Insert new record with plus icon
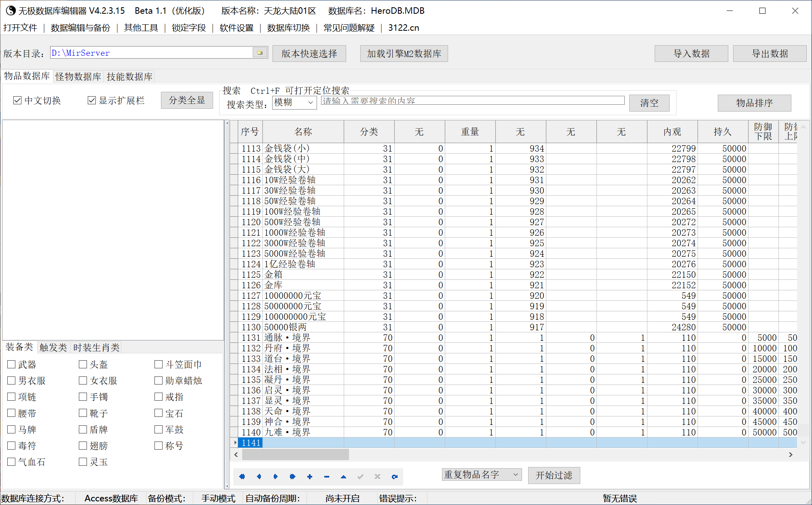Image resolution: width=812 pixels, height=505 pixels. (310, 476)
